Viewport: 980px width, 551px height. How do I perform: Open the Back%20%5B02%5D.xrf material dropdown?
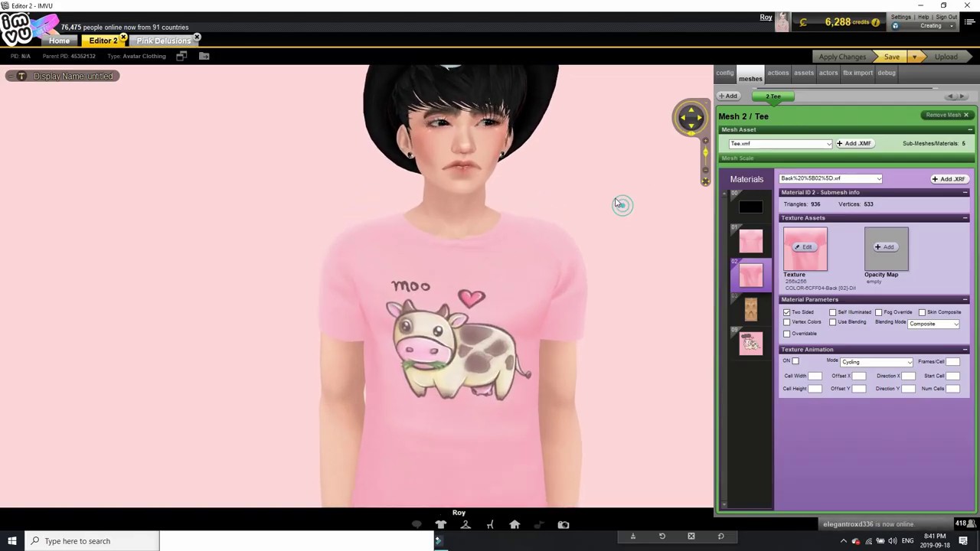pos(831,178)
